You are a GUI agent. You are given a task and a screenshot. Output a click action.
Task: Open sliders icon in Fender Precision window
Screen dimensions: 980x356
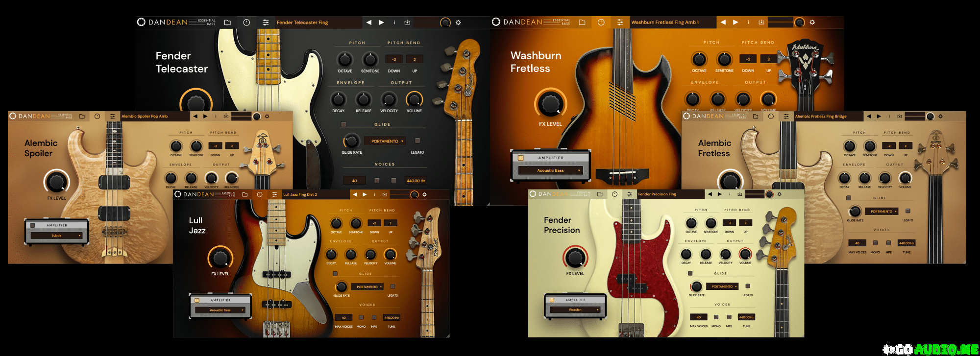[630, 194]
